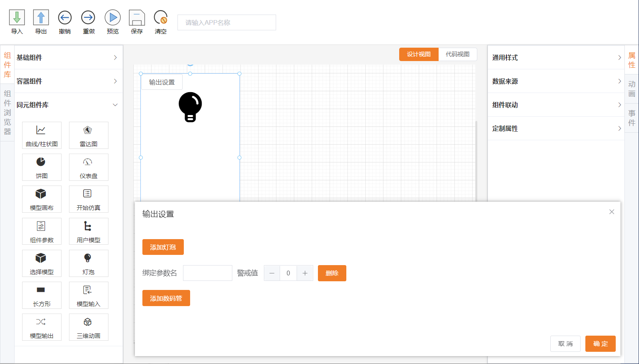Click the 导入 import icon

click(17, 18)
